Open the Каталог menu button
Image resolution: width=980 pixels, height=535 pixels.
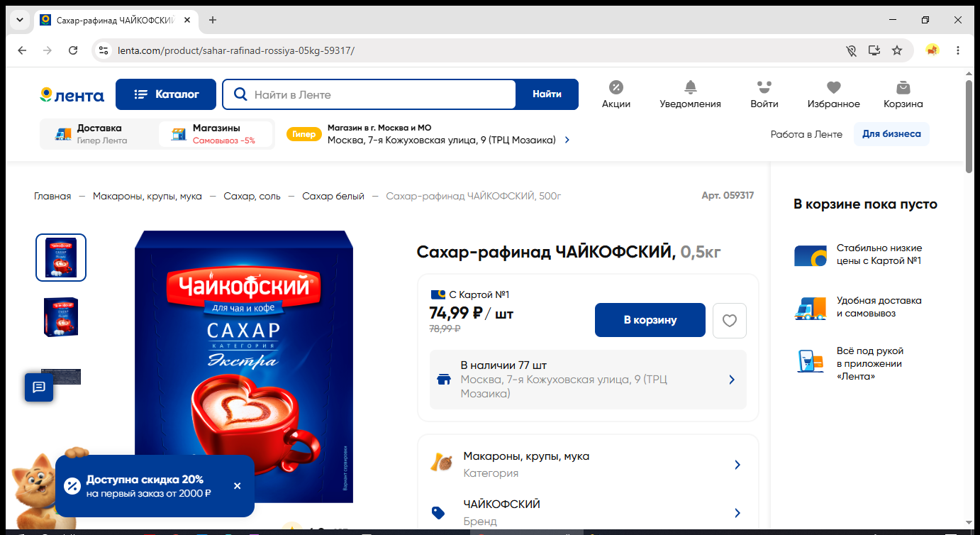point(166,94)
